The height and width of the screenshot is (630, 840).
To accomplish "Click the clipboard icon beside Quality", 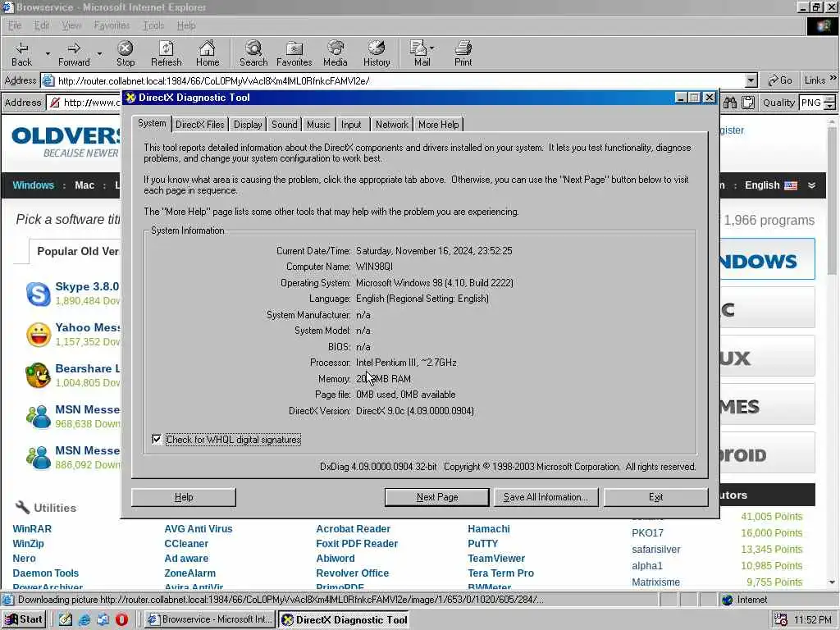I will coord(748,103).
